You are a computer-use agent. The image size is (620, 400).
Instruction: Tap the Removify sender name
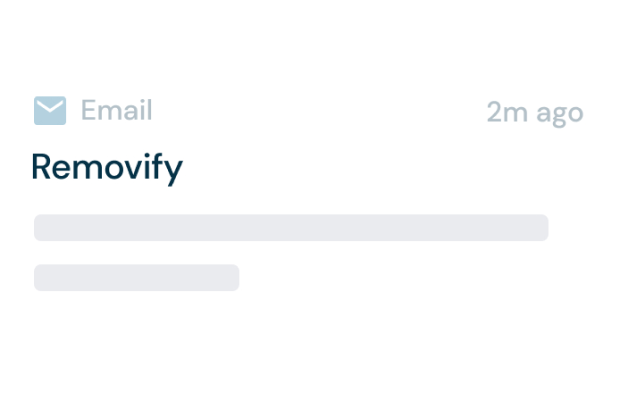pyautogui.click(x=107, y=168)
